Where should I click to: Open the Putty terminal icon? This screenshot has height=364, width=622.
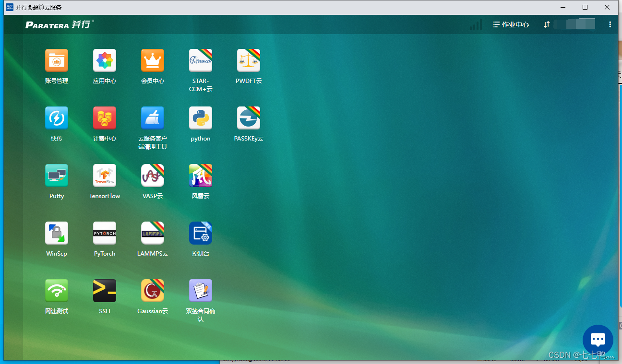(57, 176)
